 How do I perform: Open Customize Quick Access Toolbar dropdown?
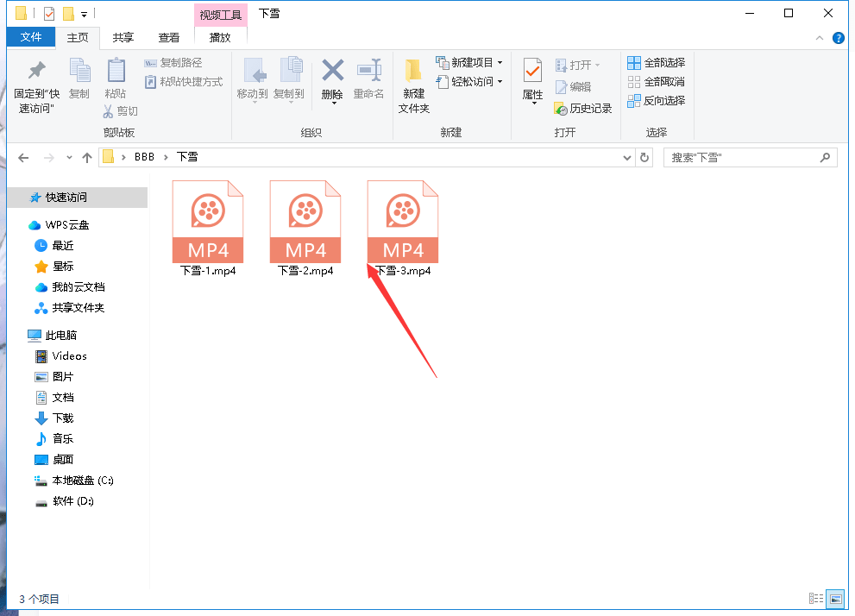click(x=84, y=14)
